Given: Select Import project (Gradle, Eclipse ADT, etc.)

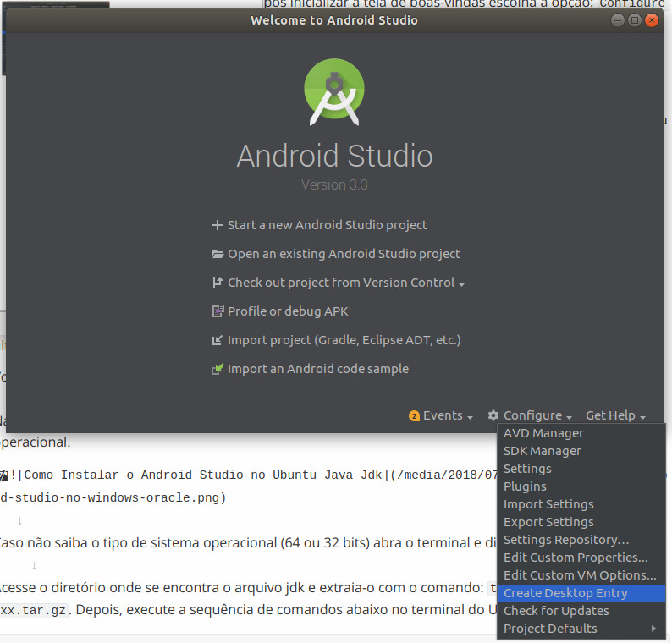Looking at the screenshot, I should (x=344, y=340).
